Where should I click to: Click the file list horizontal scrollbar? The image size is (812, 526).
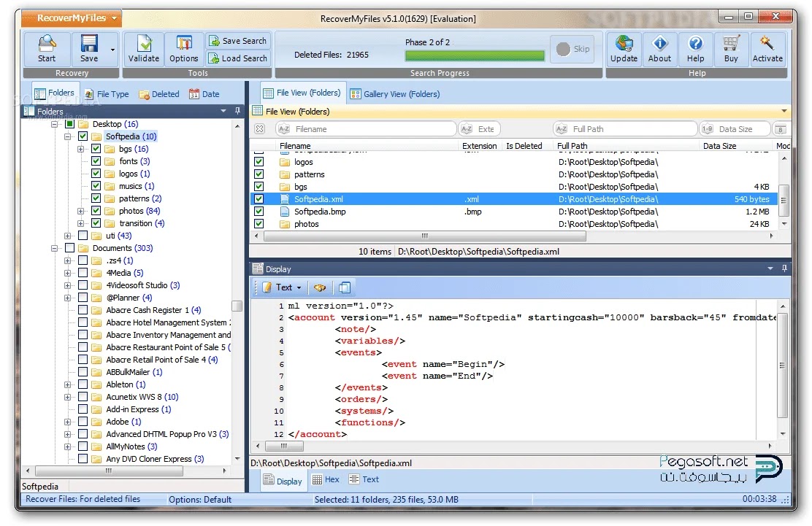(x=425, y=236)
